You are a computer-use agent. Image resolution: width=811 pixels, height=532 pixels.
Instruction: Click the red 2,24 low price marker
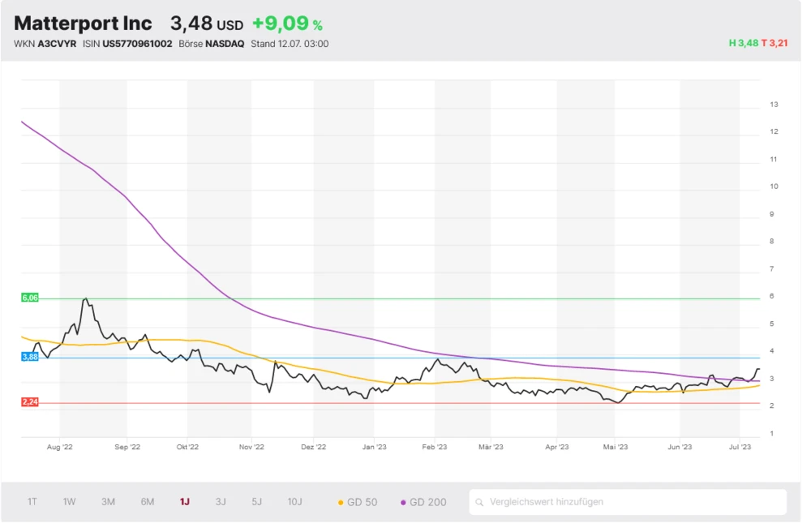pos(30,402)
